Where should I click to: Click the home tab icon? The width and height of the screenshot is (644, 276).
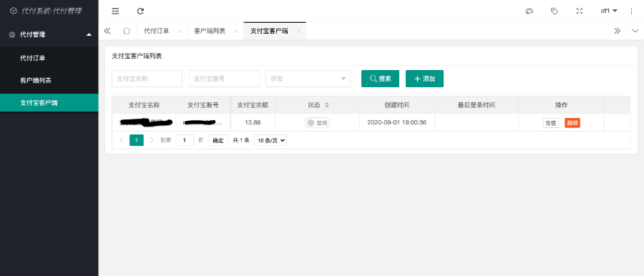pyautogui.click(x=127, y=31)
